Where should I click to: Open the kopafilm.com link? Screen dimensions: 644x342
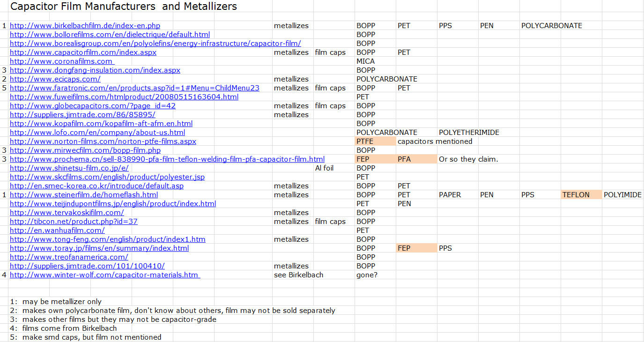tap(101, 124)
